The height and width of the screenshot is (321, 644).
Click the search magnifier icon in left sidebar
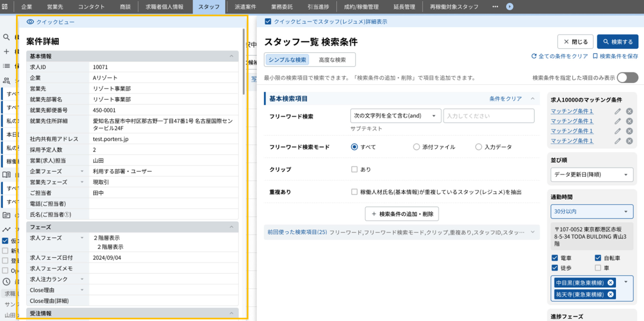pos(6,37)
